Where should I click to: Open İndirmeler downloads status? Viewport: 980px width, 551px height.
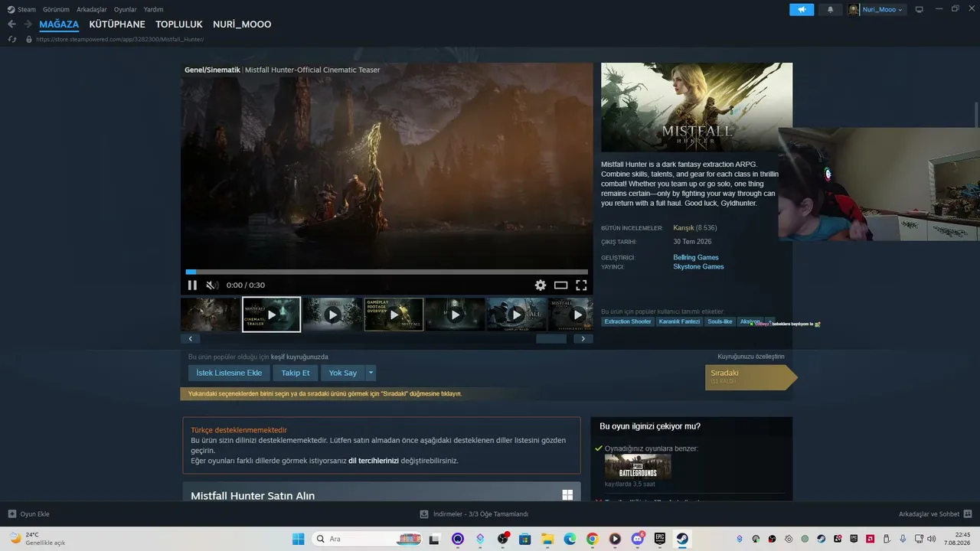475,514
